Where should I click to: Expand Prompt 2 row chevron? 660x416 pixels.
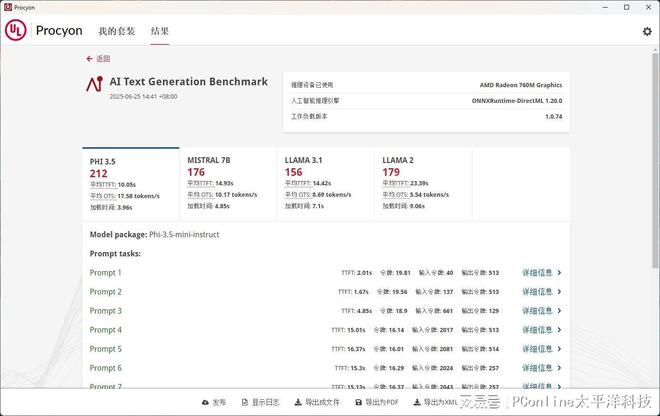[559, 292]
